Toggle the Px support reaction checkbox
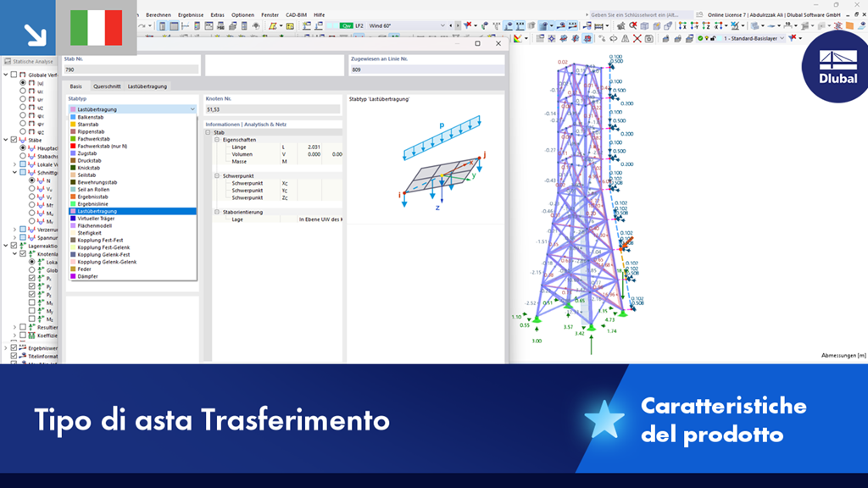Viewport: 868px width, 488px height. [31, 278]
